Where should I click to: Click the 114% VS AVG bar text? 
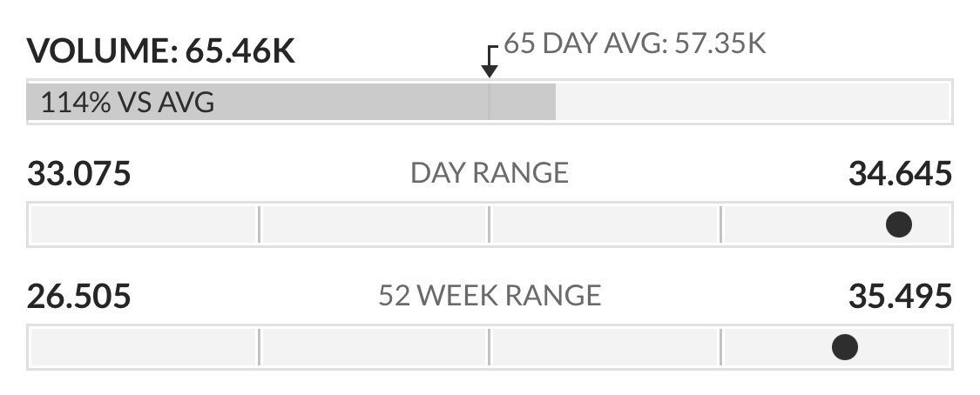click(x=127, y=103)
